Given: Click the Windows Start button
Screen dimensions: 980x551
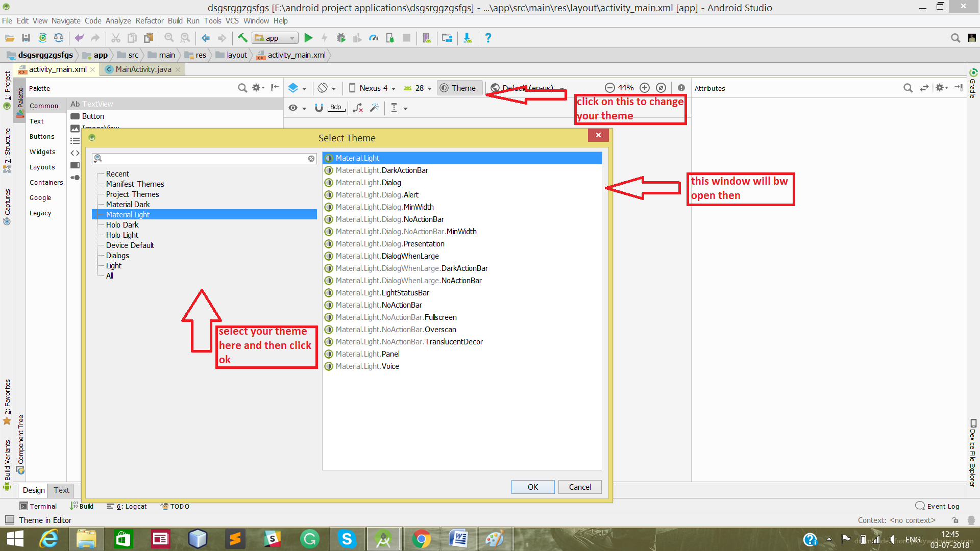Looking at the screenshot, I should [15, 539].
